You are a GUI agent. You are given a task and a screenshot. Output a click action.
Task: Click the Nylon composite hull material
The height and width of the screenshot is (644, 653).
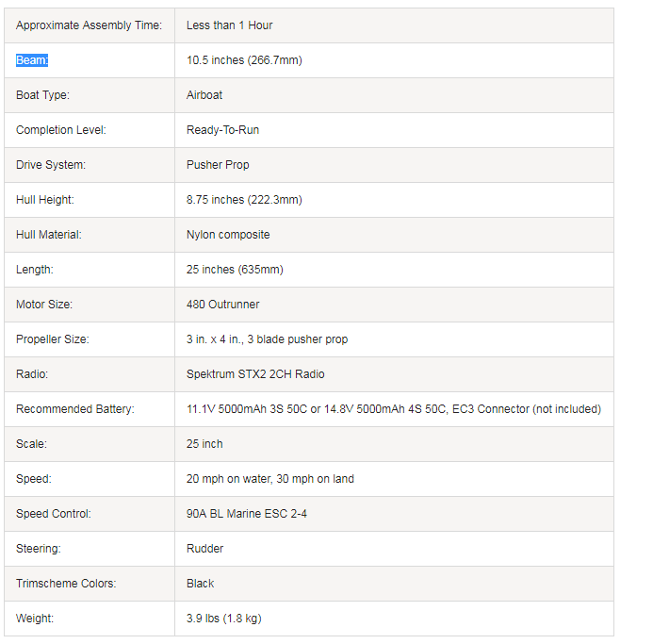pos(228,235)
